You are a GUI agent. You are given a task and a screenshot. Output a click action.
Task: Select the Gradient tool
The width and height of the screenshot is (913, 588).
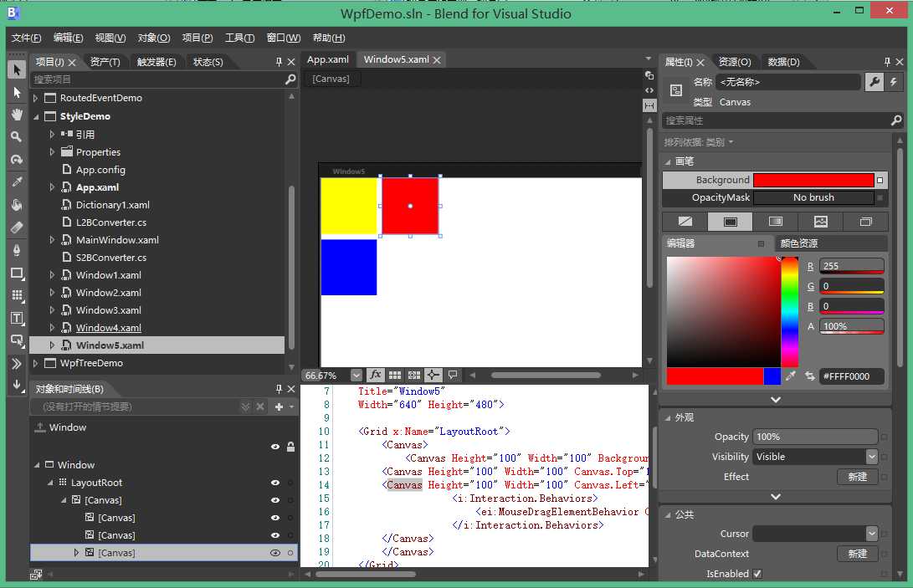[x=17, y=228]
